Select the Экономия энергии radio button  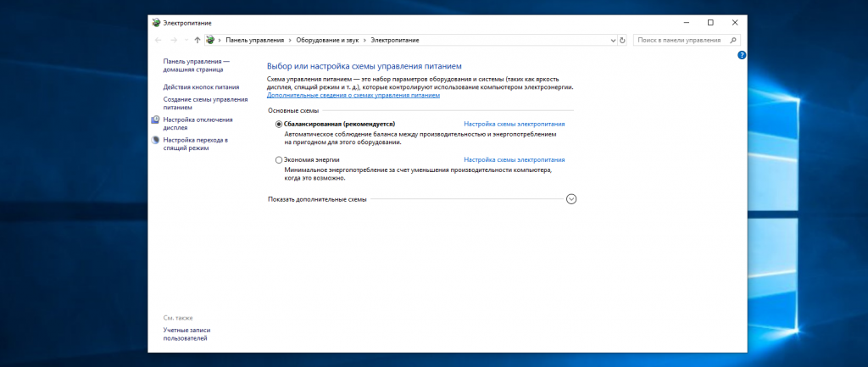(x=278, y=159)
